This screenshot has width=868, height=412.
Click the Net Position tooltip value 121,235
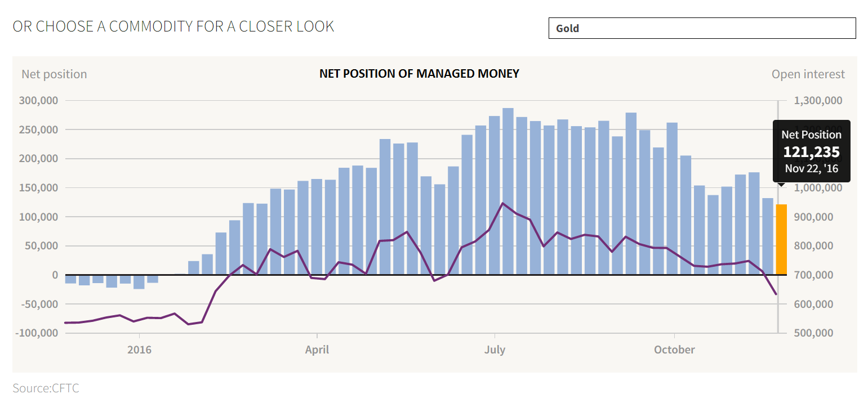point(811,151)
